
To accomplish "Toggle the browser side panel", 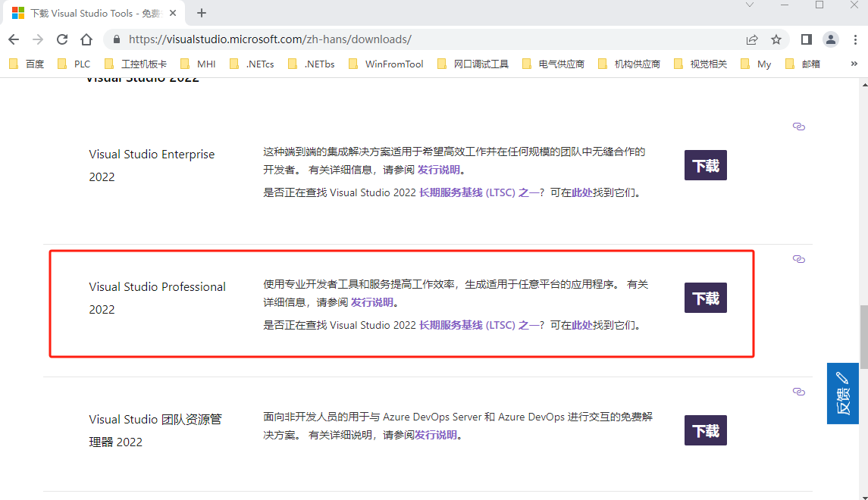I will (807, 39).
